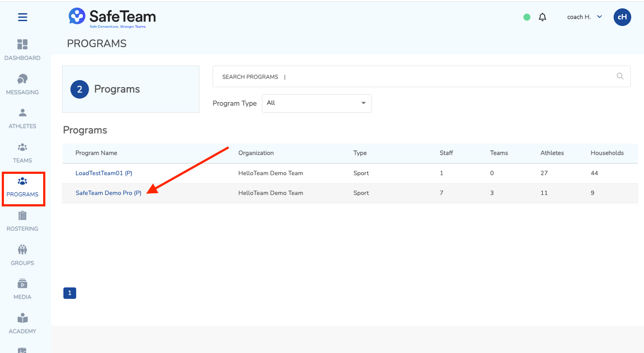Click Organization cell in SafeTeam Demo Pro row

(271, 193)
